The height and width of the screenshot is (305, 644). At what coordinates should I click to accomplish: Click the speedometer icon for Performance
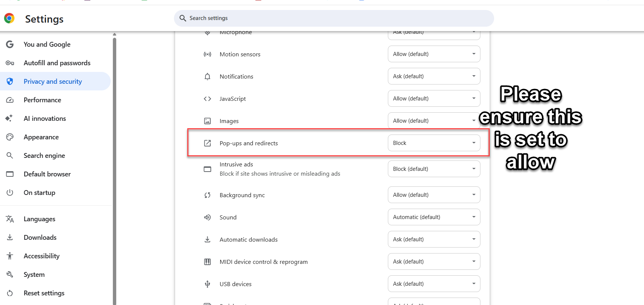(x=10, y=100)
